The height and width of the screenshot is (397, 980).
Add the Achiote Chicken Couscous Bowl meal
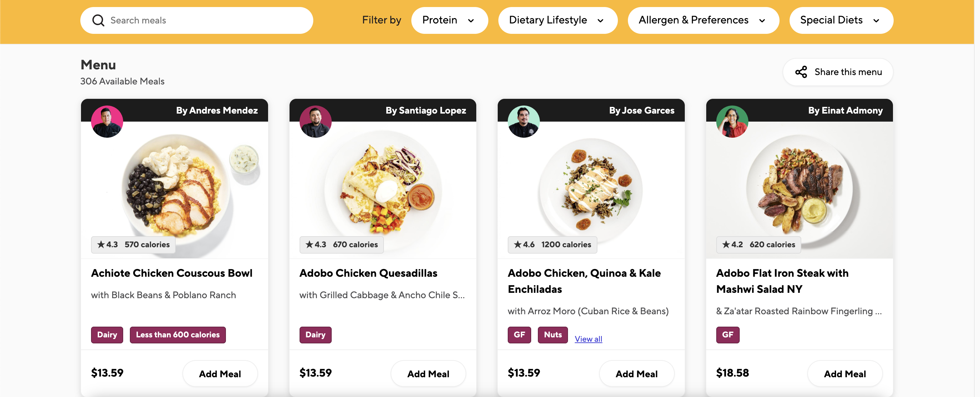click(220, 374)
